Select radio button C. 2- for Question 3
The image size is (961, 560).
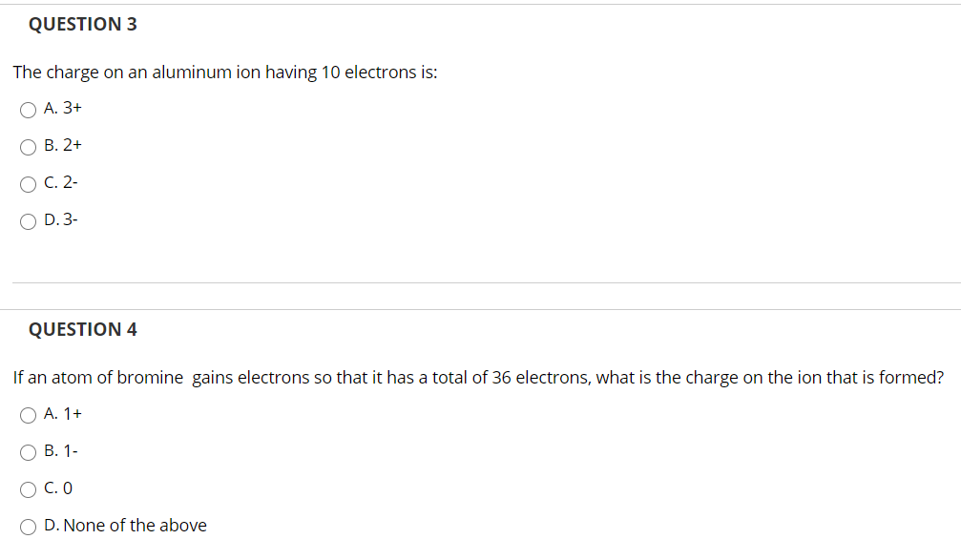[x=28, y=183]
